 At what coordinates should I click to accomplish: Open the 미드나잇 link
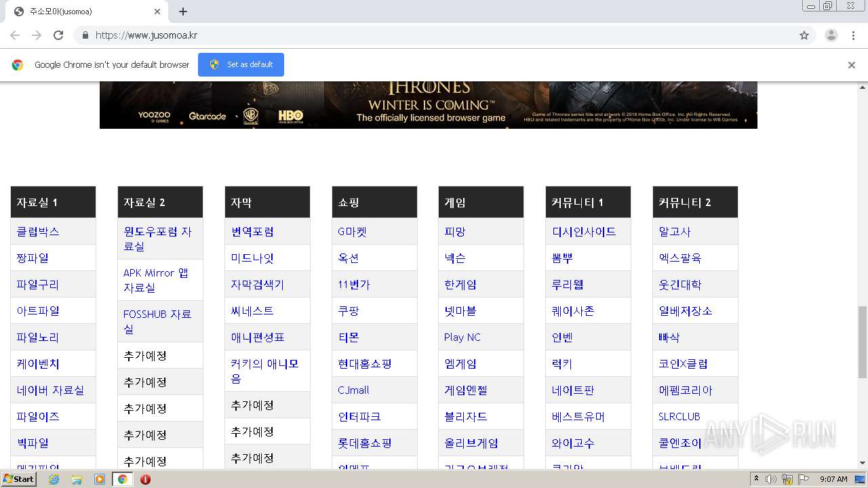pyautogui.click(x=252, y=258)
